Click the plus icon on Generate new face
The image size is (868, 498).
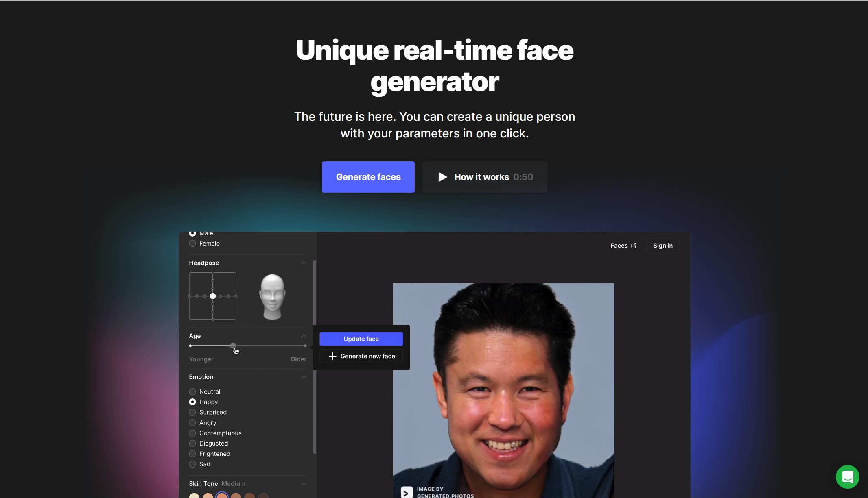[x=332, y=356]
